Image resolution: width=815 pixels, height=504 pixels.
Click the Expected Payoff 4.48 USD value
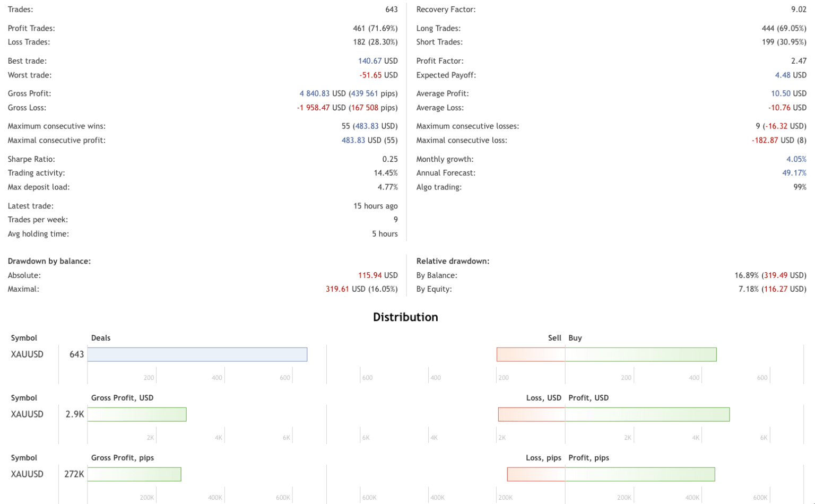tap(790, 75)
